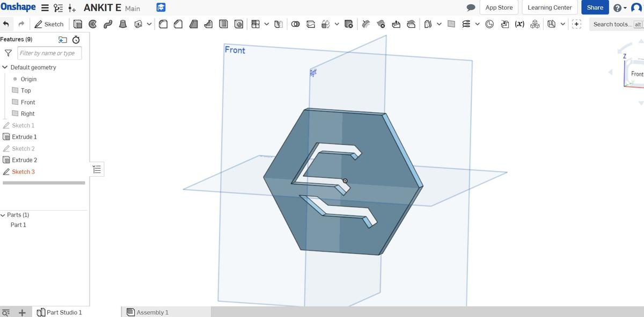Screen dimensions: 644x317
Task: Select the Sweep tool
Action: [x=108, y=24]
